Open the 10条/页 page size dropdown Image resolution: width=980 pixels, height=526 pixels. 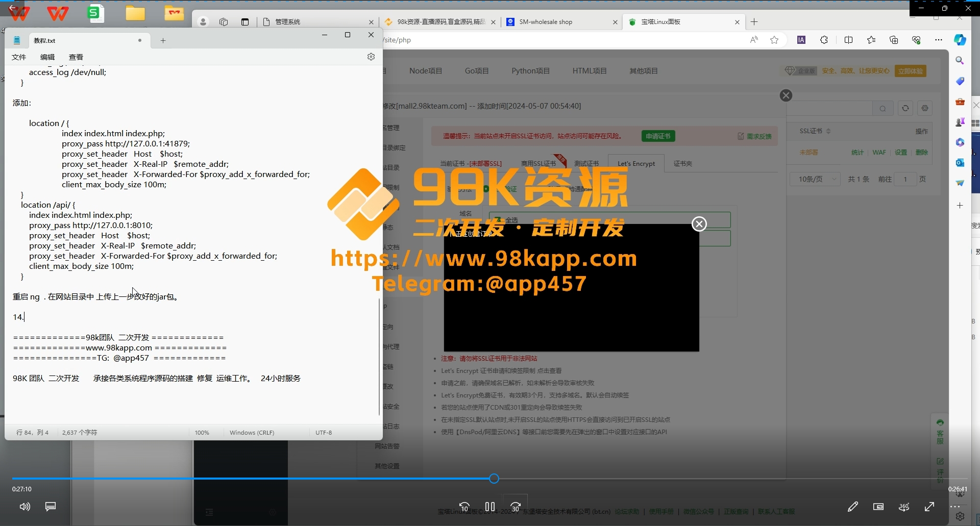pos(815,179)
